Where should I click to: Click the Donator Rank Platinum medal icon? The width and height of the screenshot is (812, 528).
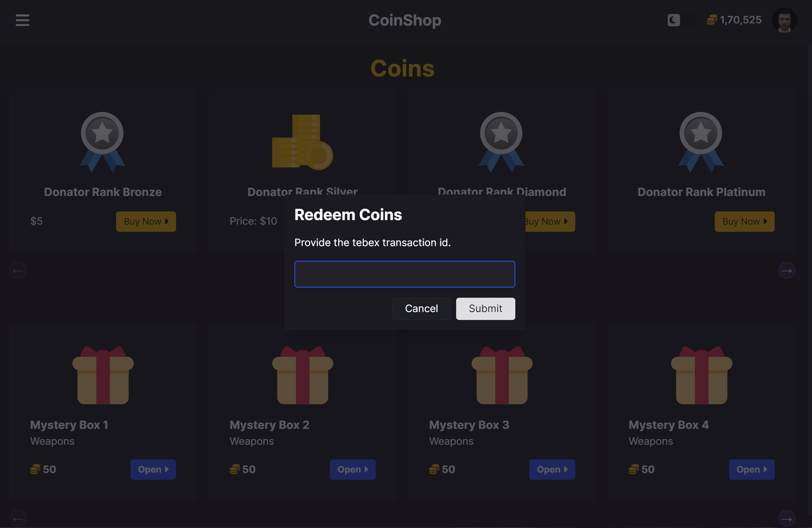pos(701,142)
